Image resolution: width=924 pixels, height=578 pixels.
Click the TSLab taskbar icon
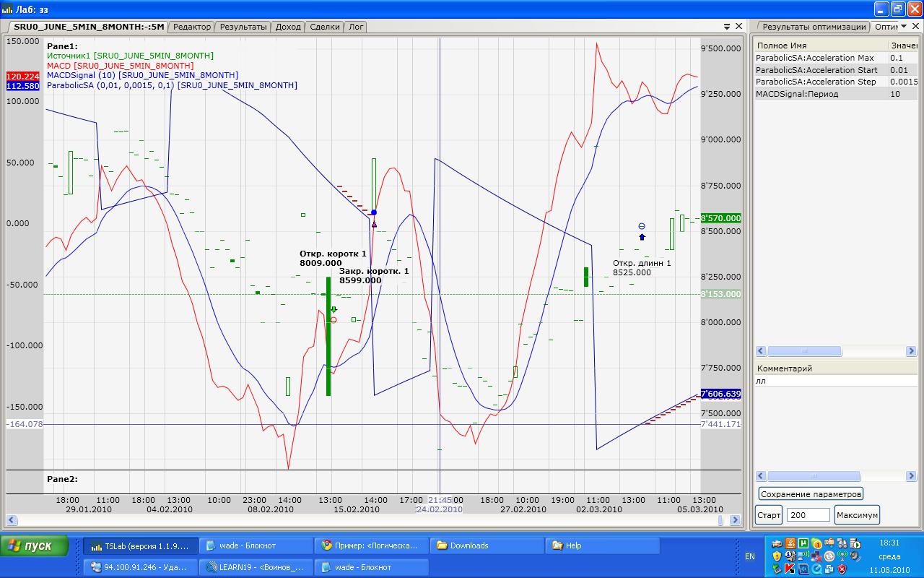coord(139,545)
